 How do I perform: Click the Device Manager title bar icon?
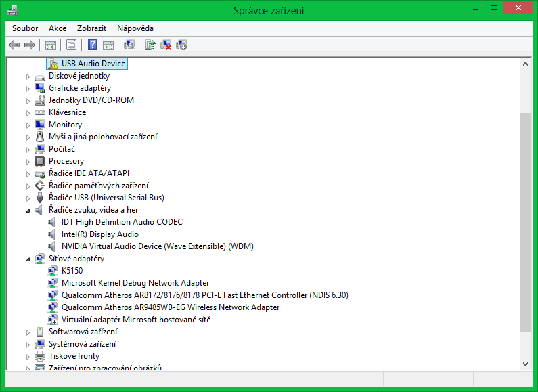[x=12, y=10]
